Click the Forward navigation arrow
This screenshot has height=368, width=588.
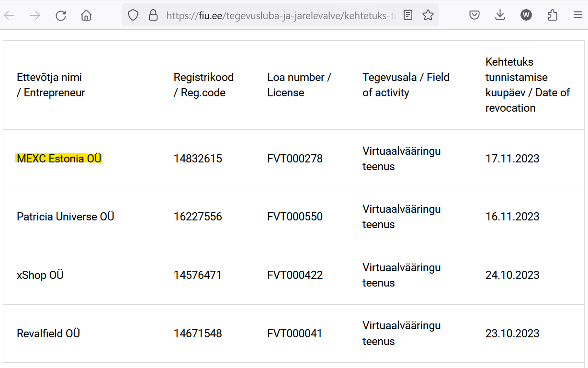click(35, 15)
